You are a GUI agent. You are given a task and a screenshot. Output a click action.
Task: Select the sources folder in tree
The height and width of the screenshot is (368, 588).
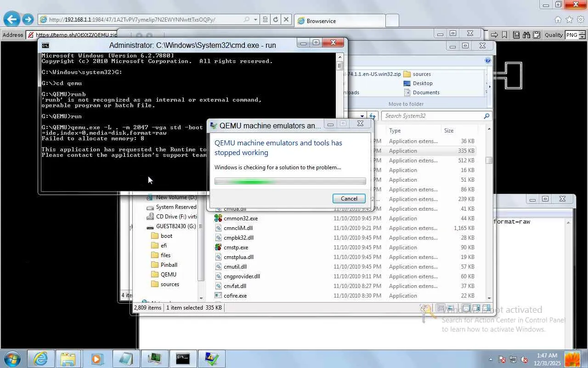(165, 284)
